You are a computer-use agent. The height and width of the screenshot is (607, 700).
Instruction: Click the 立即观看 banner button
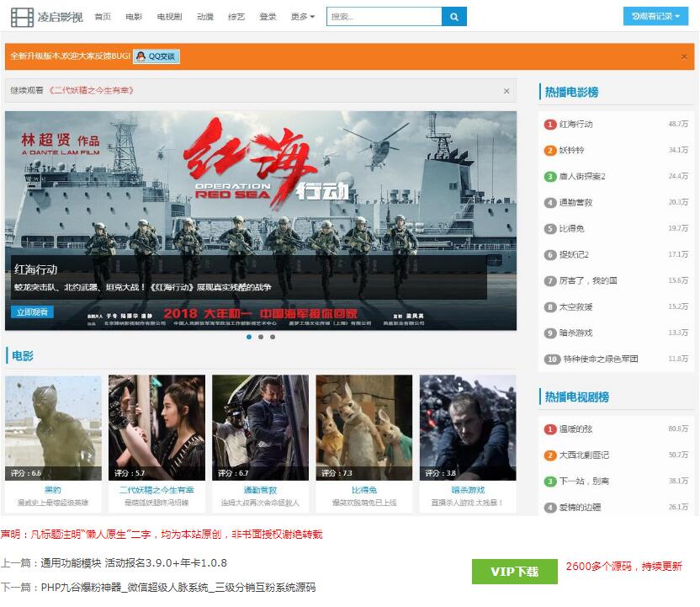[33, 312]
